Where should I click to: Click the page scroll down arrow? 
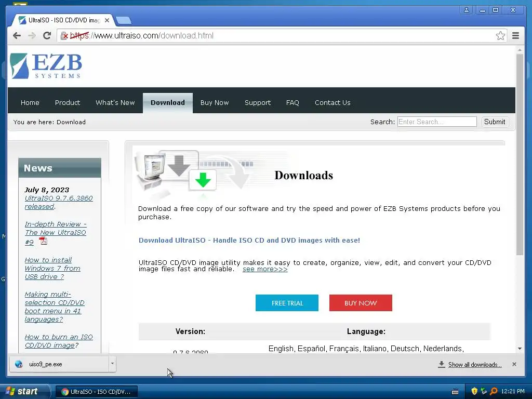tap(520, 349)
